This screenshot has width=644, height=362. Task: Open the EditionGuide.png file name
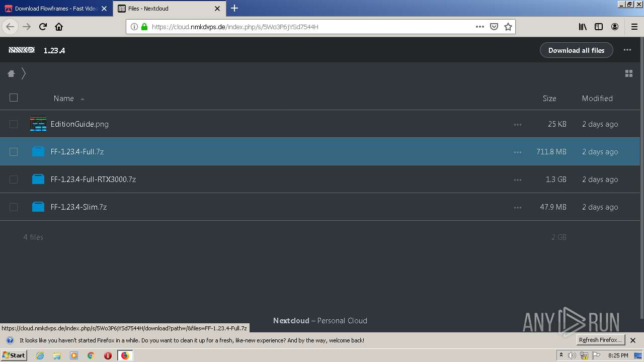tap(79, 124)
